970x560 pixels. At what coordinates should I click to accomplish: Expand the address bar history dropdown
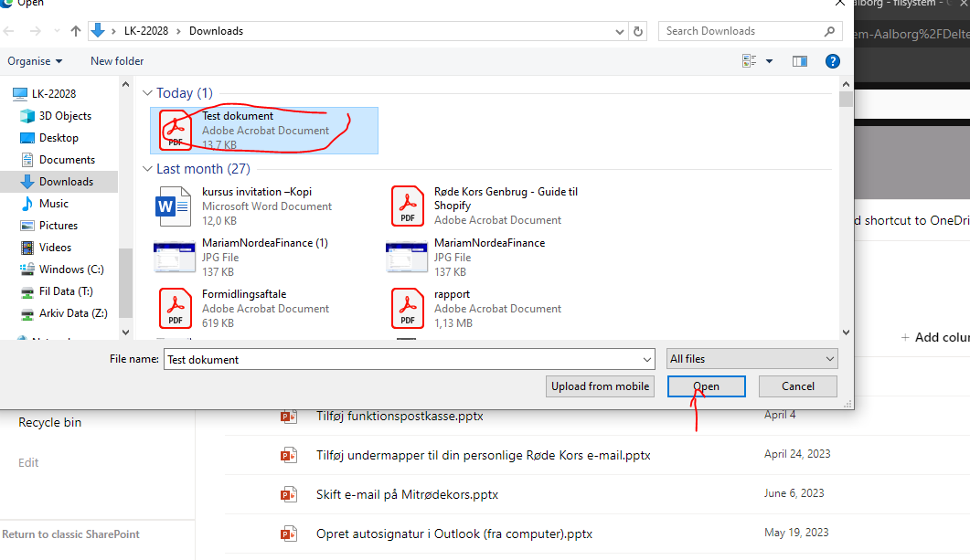point(619,32)
